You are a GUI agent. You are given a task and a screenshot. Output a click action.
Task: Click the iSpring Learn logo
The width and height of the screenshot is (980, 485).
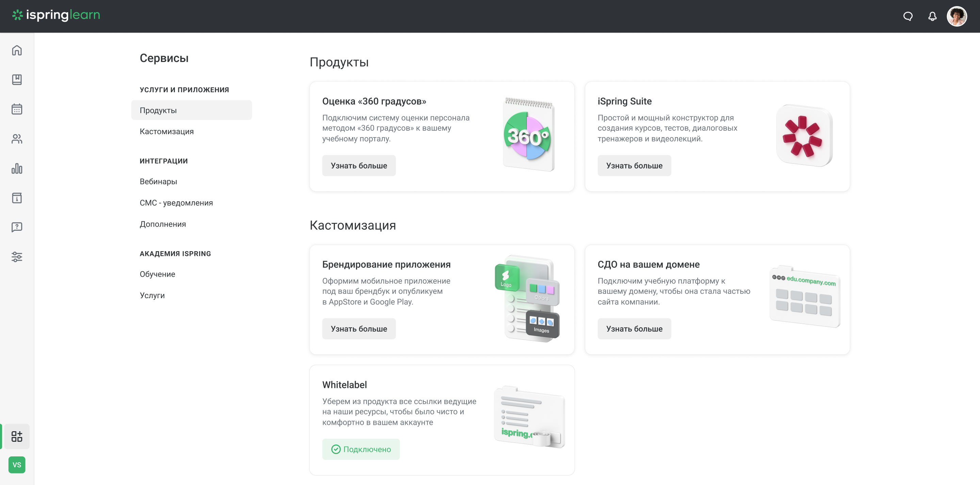pos(55,15)
